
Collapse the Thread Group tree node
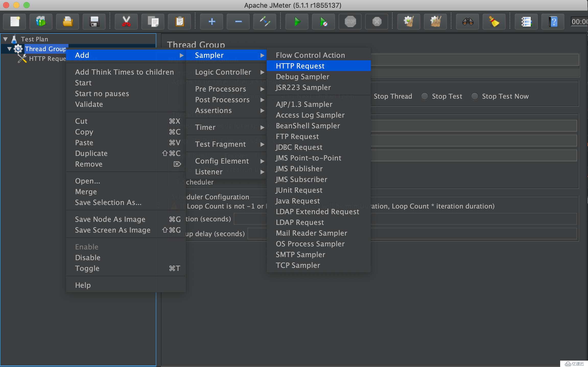[9, 49]
